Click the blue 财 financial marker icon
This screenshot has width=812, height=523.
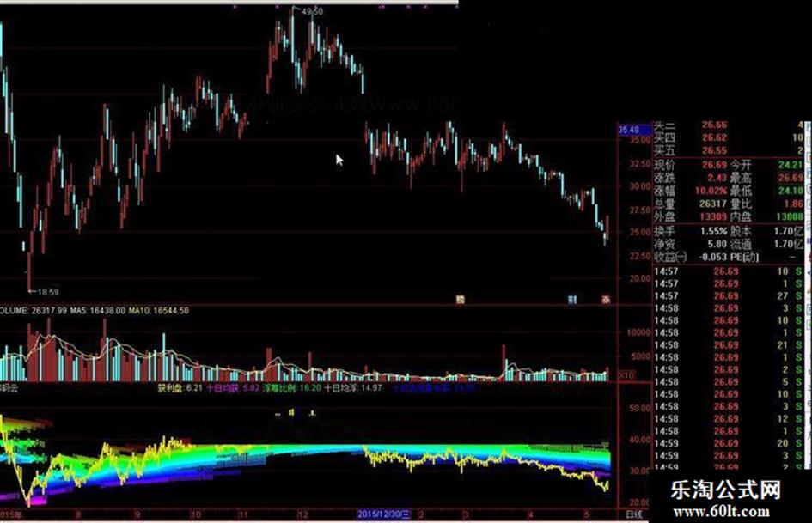pyautogui.click(x=572, y=300)
